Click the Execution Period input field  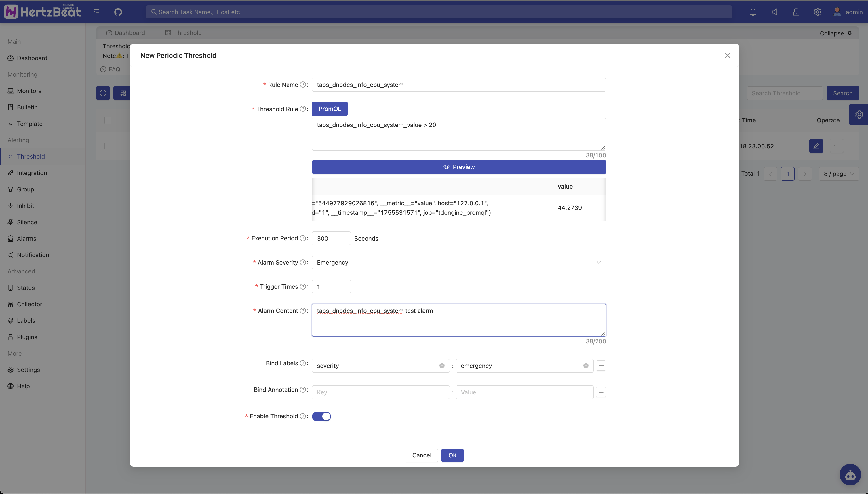pos(331,239)
